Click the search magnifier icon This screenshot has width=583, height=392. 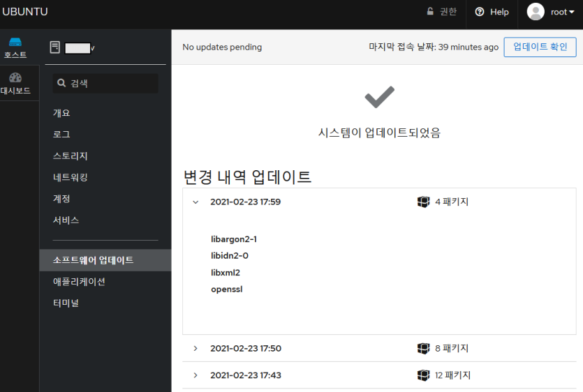[61, 83]
